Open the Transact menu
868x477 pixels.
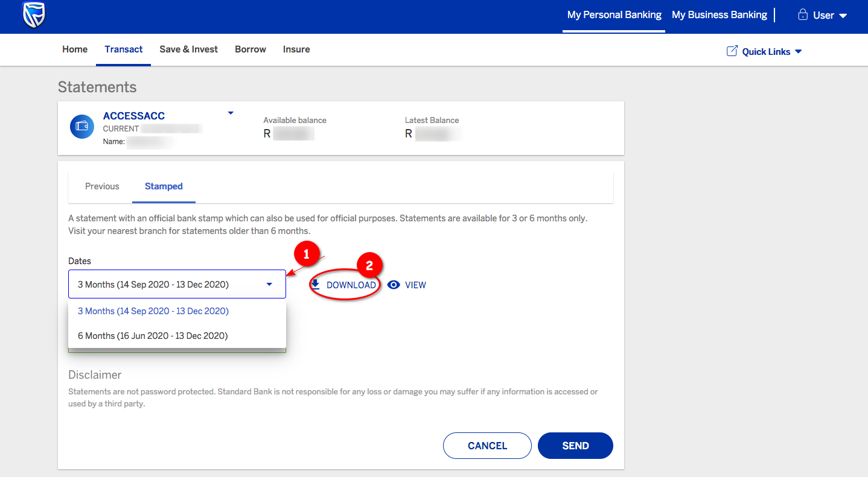coord(124,49)
